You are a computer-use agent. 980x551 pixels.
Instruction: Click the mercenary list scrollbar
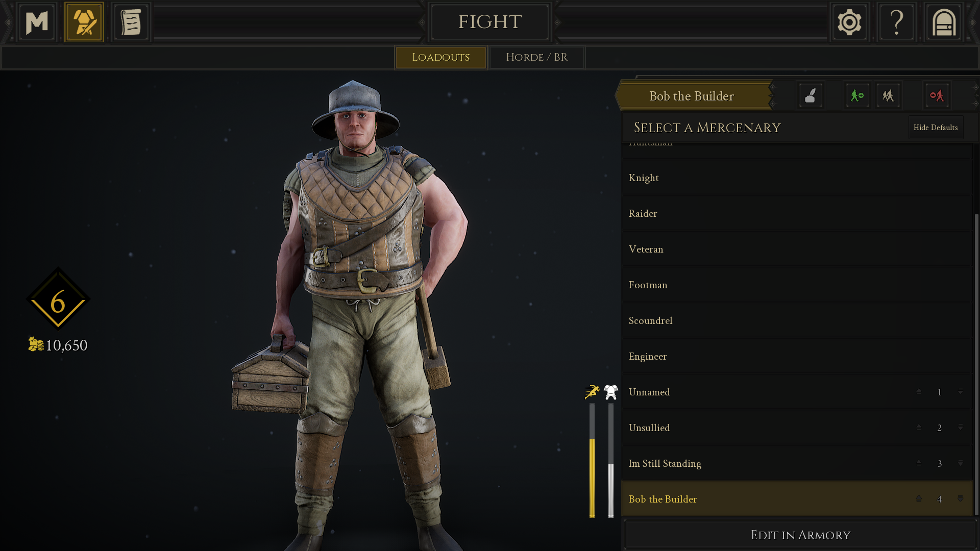click(x=976, y=364)
